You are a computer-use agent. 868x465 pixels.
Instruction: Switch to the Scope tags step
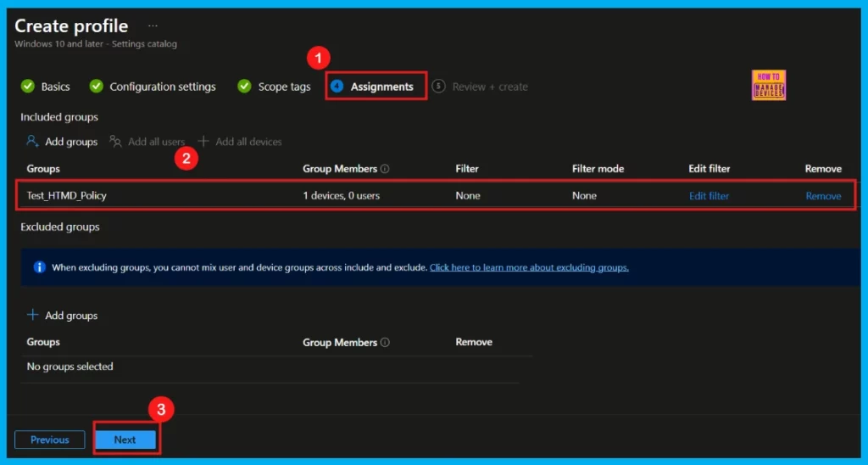(285, 87)
